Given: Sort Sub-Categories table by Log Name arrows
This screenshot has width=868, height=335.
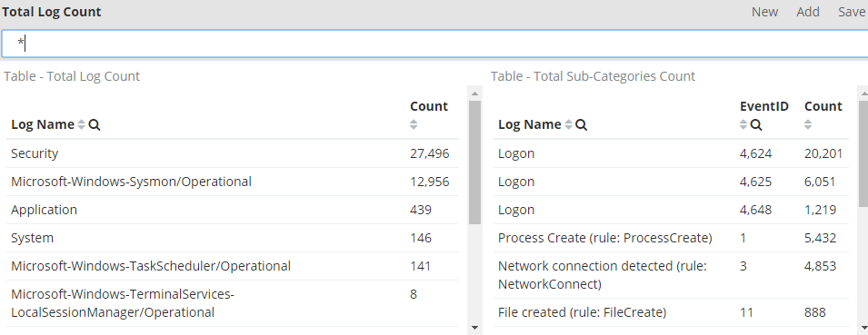Looking at the screenshot, I should [x=569, y=125].
